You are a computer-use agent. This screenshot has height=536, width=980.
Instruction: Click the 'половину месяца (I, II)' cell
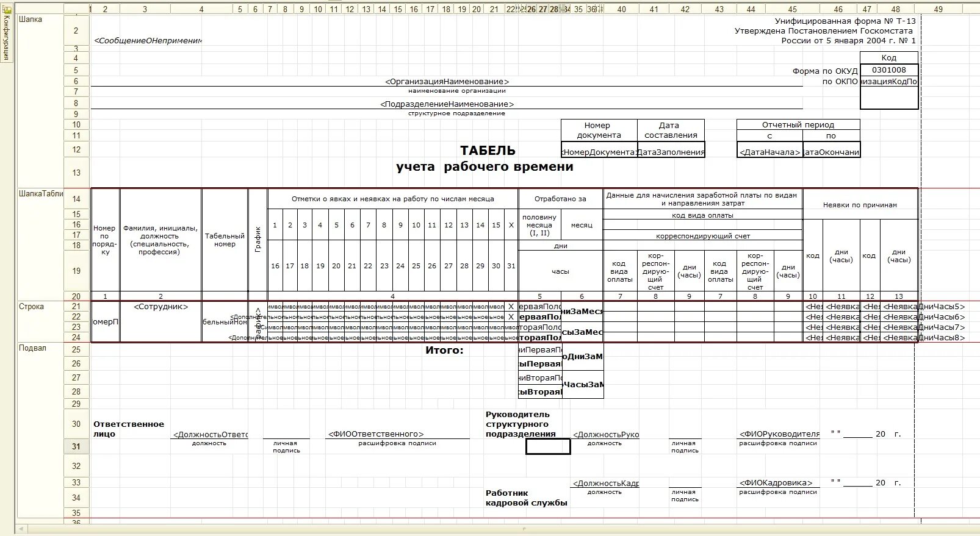click(x=539, y=225)
